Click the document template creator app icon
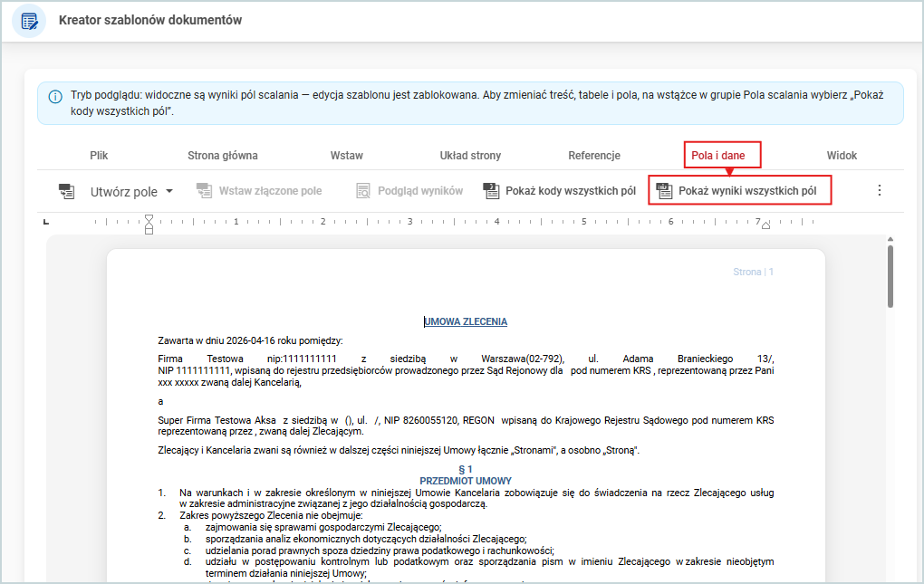924x584 pixels. point(29,21)
